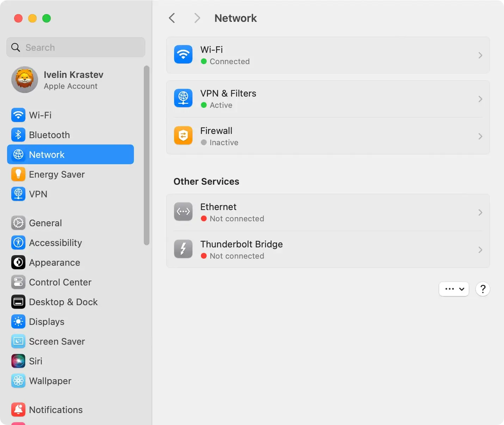
Task: Click the Appearance icon in sidebar
Action: [x=18, y=262]
